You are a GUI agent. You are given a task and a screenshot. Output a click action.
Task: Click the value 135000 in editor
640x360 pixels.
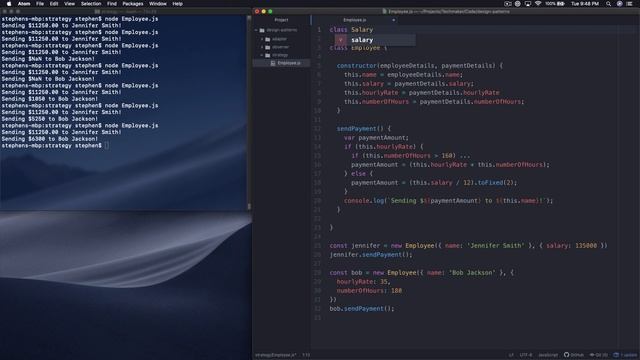tap(586, 246)
